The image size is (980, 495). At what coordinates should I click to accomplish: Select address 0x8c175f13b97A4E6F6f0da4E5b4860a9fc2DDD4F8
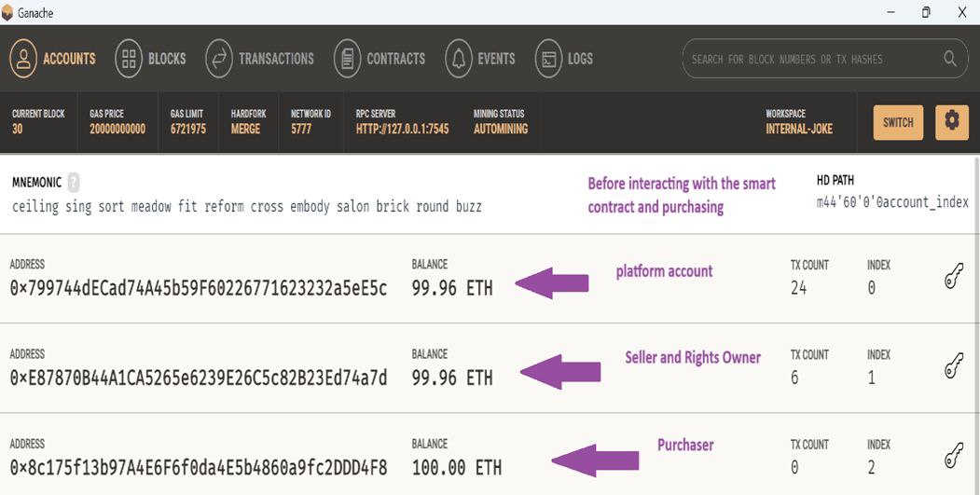[x=199, y=468]
